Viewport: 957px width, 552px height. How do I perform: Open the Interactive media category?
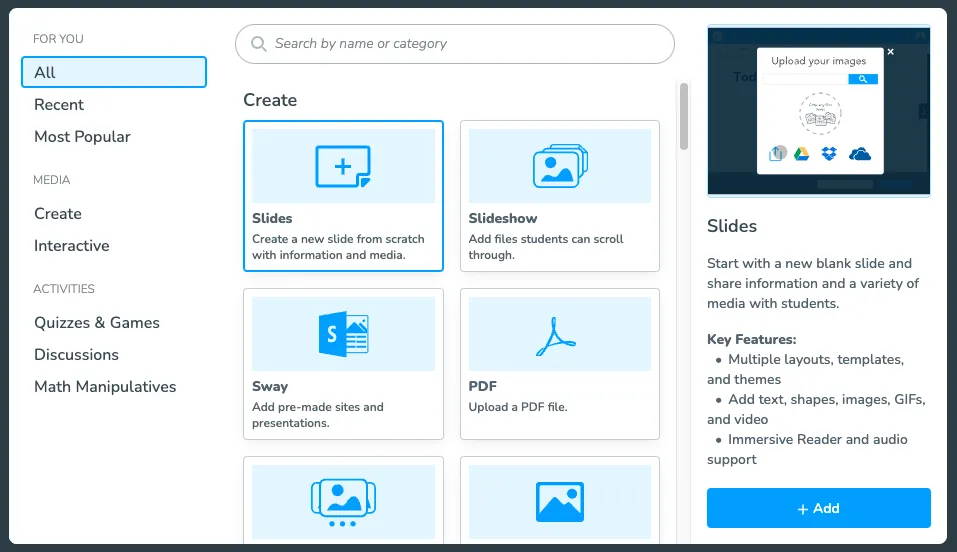(x=72, y=246)
